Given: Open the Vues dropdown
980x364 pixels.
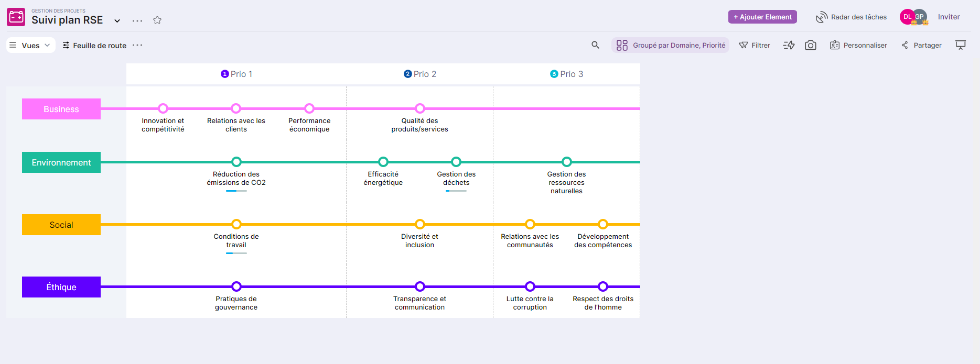Looking at the screenshot, I should pos(30,46).
